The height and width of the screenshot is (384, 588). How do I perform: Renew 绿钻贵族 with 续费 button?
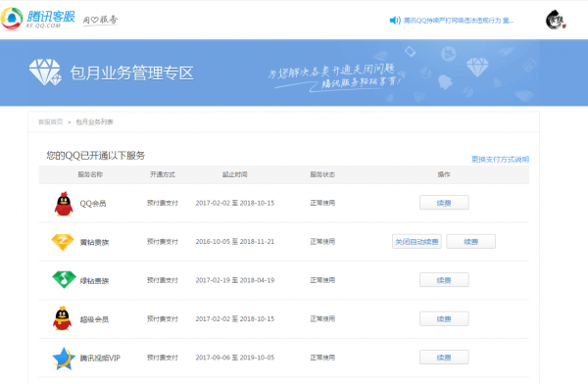tap(444, 280)
